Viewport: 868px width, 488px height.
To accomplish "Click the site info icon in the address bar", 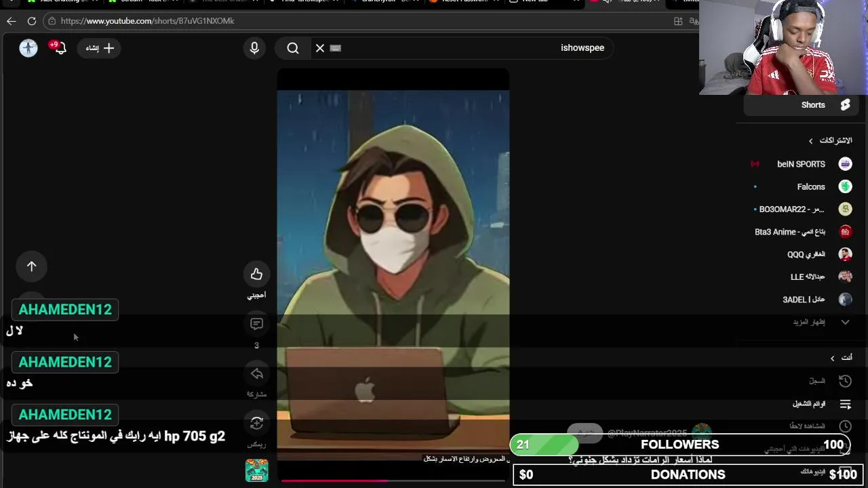I will [52, 21].
